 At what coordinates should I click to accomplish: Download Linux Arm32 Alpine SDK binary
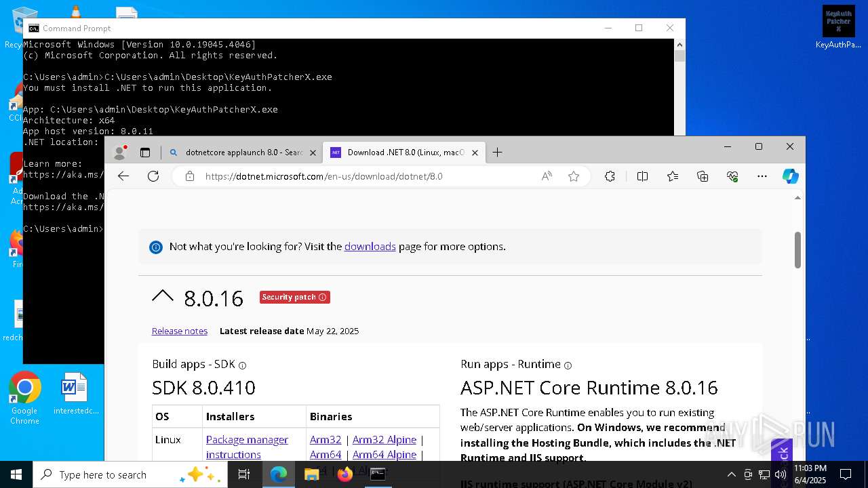[384, 440]
